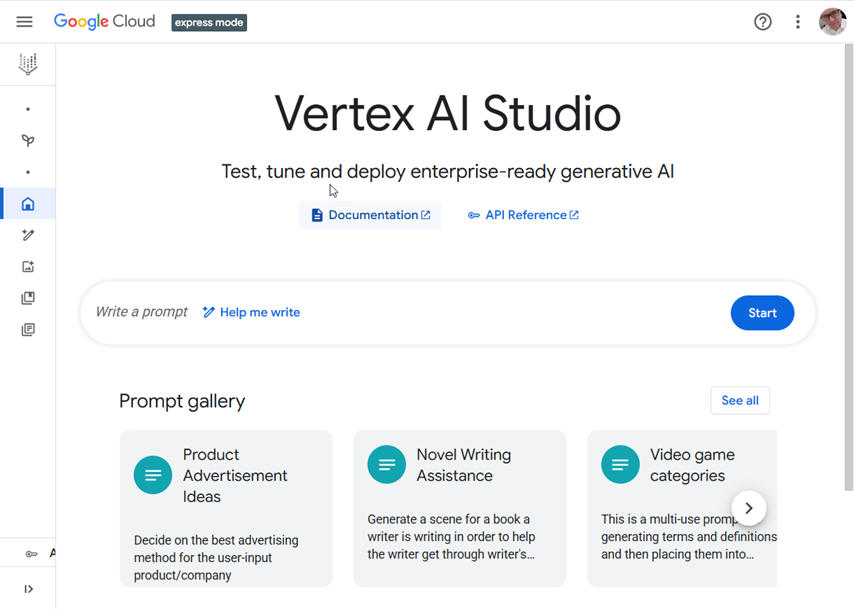Open the three-dot more options menu
The image size is (854, 609).
tap(797, 22)
